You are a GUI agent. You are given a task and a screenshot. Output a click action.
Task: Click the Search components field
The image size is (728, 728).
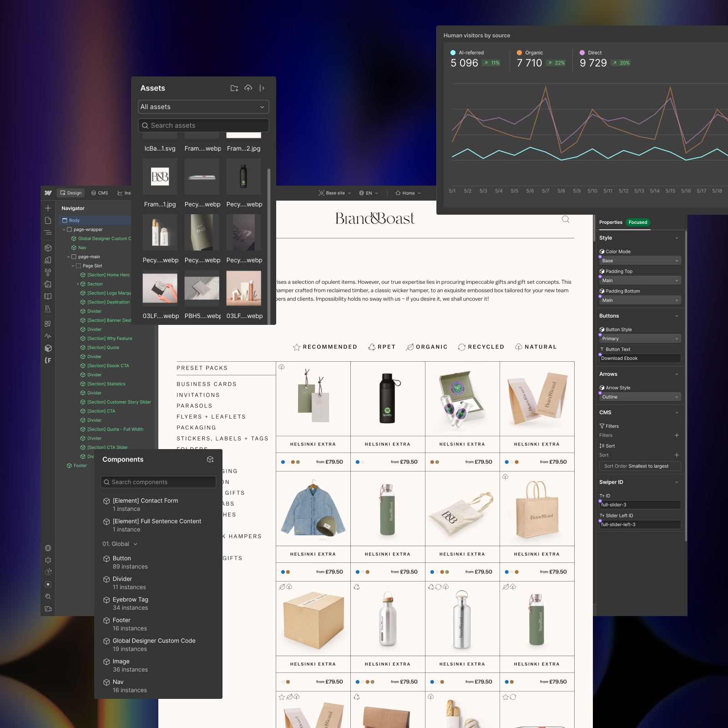point(158,482)
